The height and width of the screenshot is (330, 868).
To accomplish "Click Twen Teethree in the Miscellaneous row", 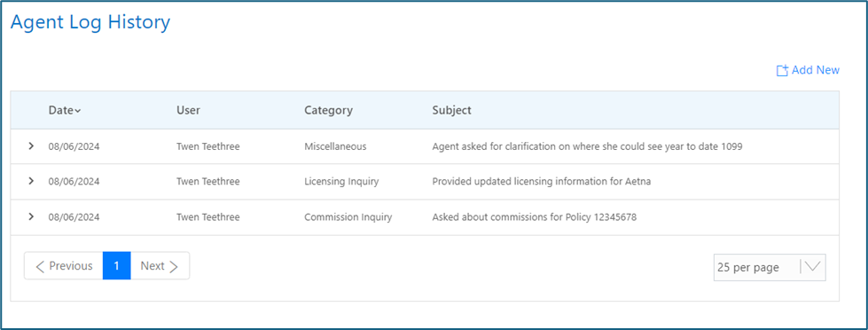I will tap(208, 146).
